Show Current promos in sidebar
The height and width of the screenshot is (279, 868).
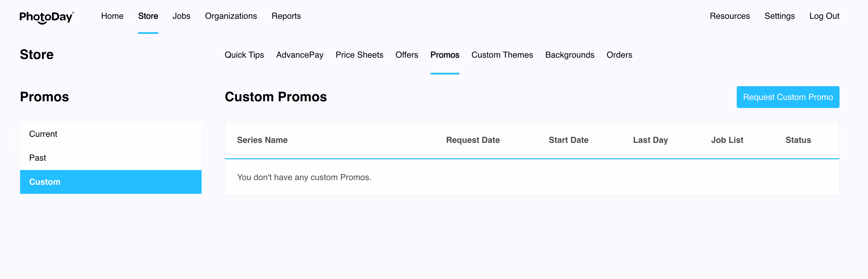(111, 134)
